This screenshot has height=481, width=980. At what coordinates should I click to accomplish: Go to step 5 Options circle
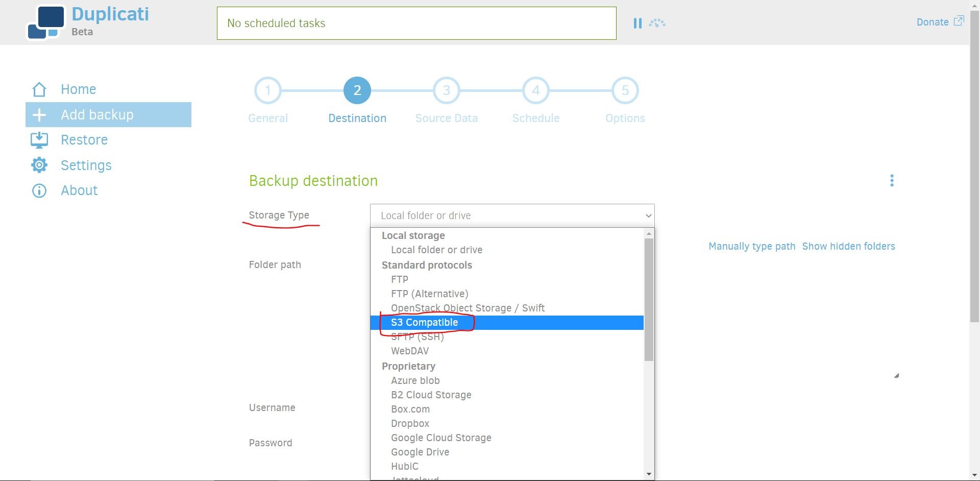625,90
